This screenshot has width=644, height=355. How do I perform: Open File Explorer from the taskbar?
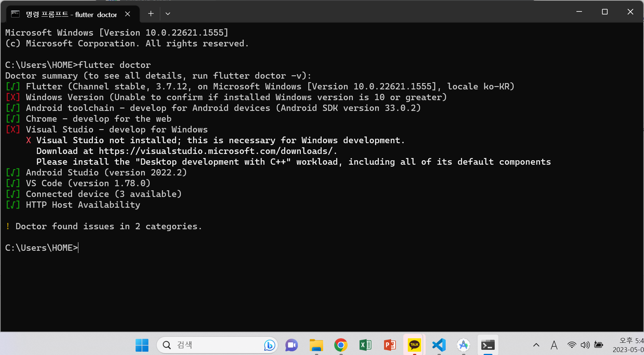316,345
